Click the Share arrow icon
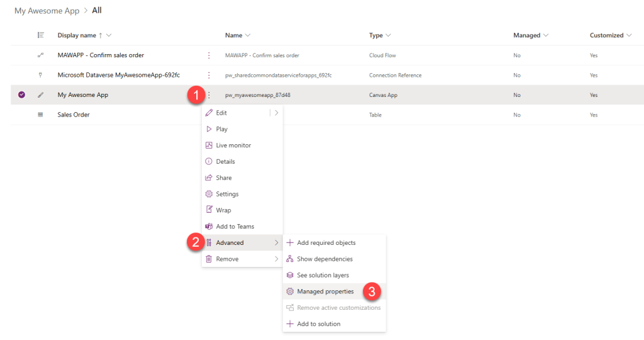This screenshot has width=644, height=340. click(209, 178)
